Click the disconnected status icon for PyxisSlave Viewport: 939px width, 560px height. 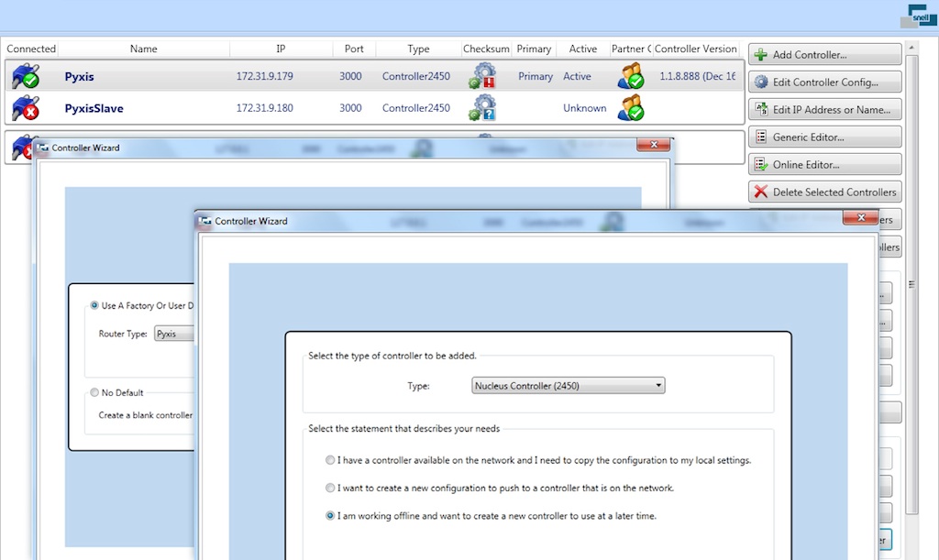point(26,108)
